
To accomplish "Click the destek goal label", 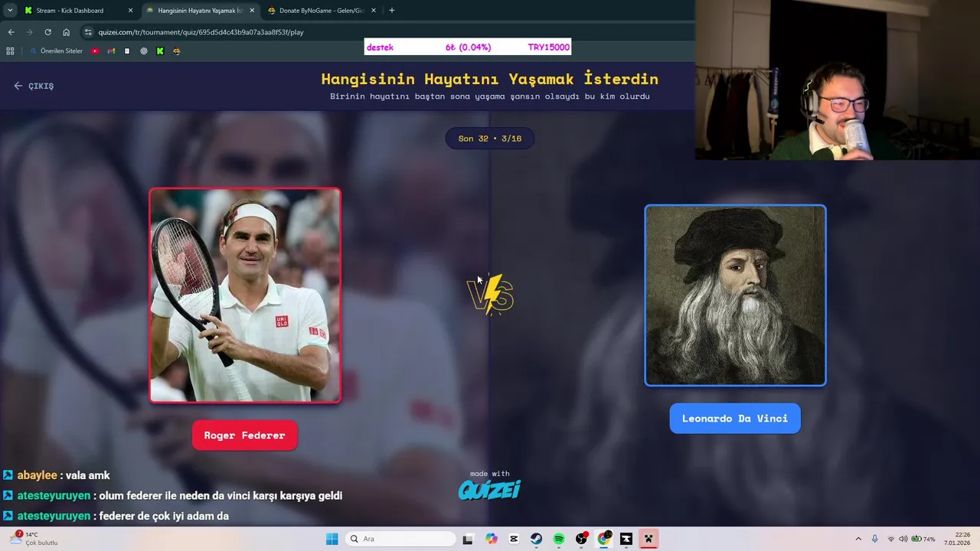I will [x=380, y=47].
